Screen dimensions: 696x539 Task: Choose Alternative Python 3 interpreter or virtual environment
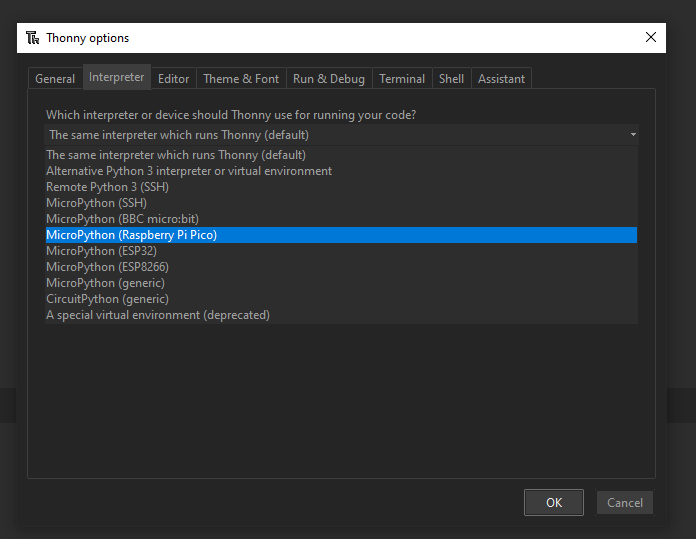point(341,171)
